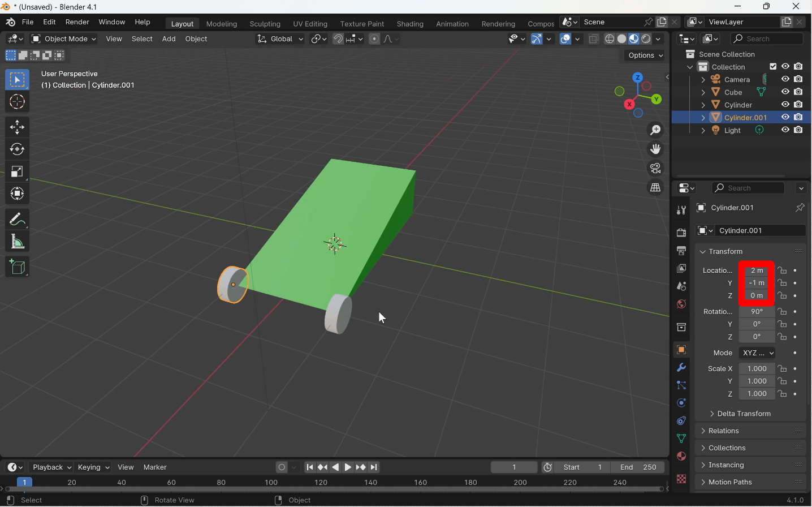The width and height of the screenshot is (812, 507).
Task: Click the Options button in viewport
Action: (x=646, y=55)
